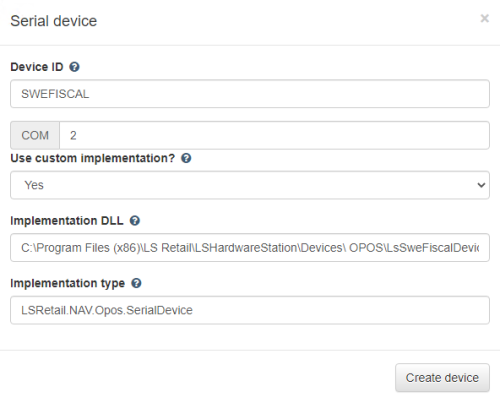The height and width of the screenshot is (403, 500).
Task: Focus the LSRetail.NAV.Opos.SerialDevice type field
Action: [250, 310]
